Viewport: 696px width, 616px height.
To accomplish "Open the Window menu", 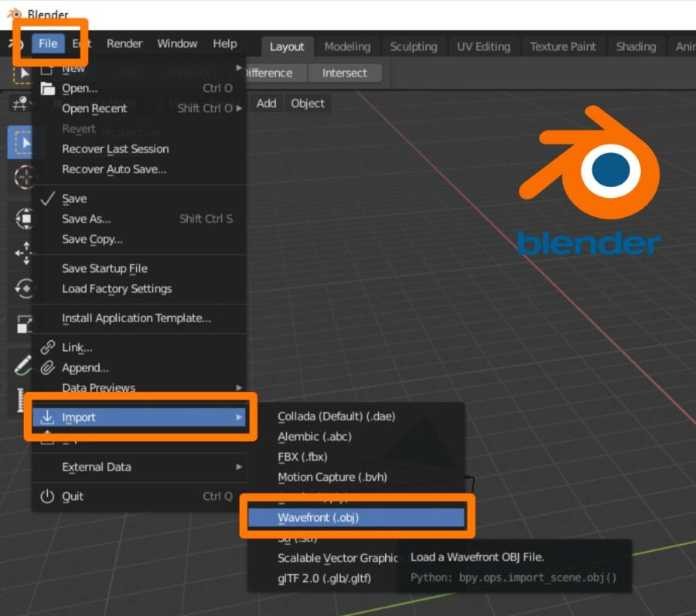I will [177, 43].
